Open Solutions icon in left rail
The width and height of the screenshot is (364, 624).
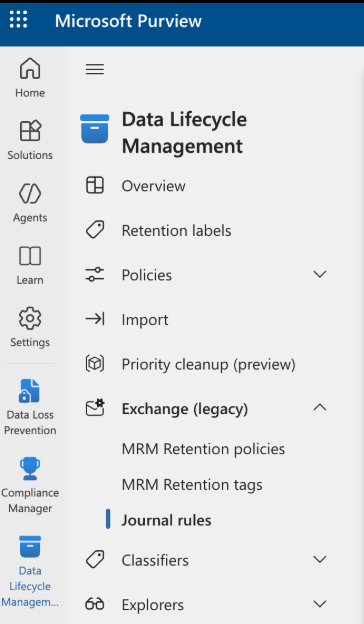click(x=30, y=131)
